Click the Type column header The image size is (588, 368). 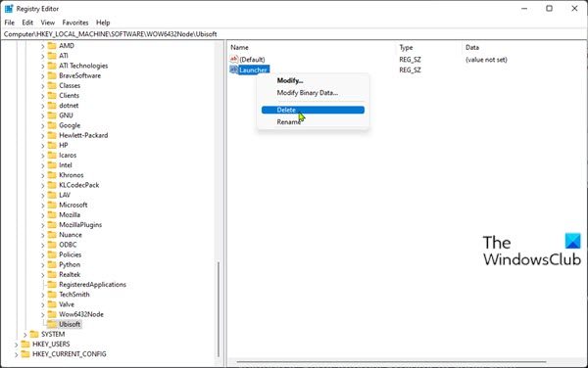(406, 48)
